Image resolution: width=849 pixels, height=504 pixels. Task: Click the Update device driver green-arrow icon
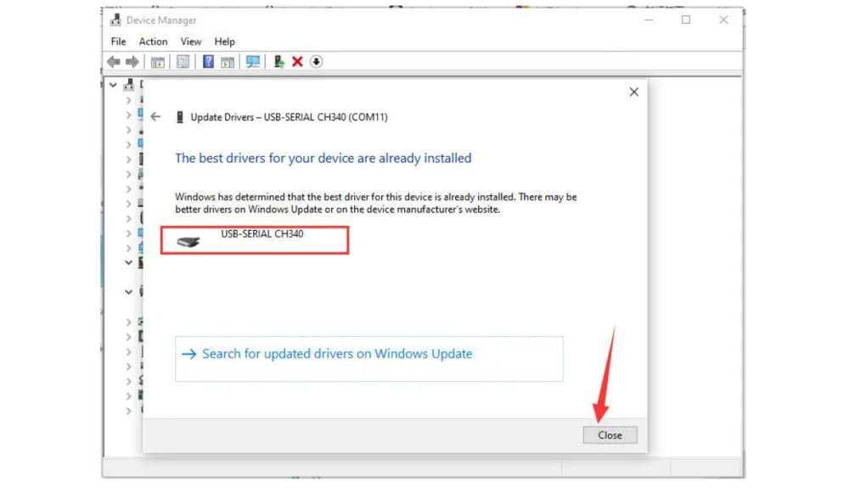click(278, 62)
